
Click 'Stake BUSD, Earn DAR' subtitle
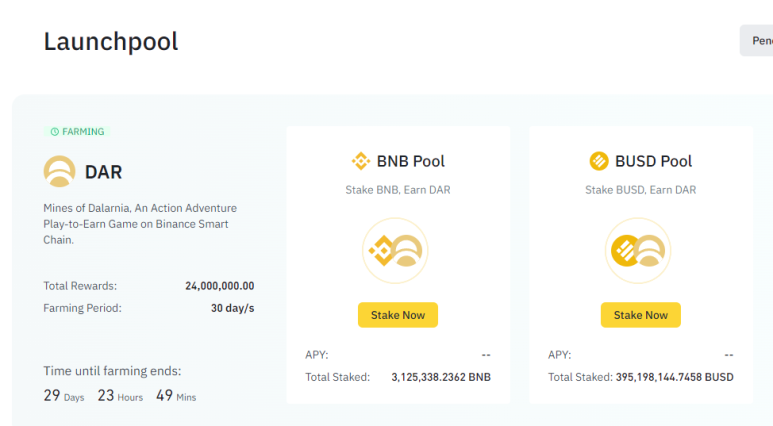tap(640, 190)
